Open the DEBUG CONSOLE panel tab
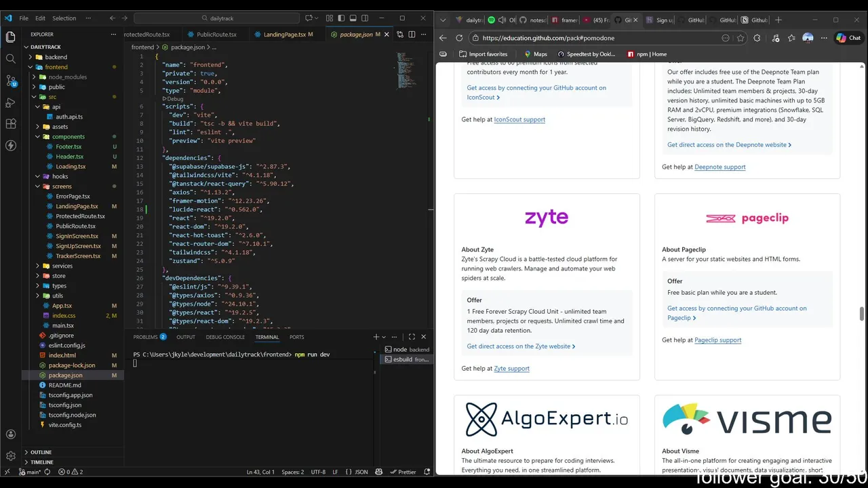Viewport: 868px width, 488px height. (x=225, y=337)
